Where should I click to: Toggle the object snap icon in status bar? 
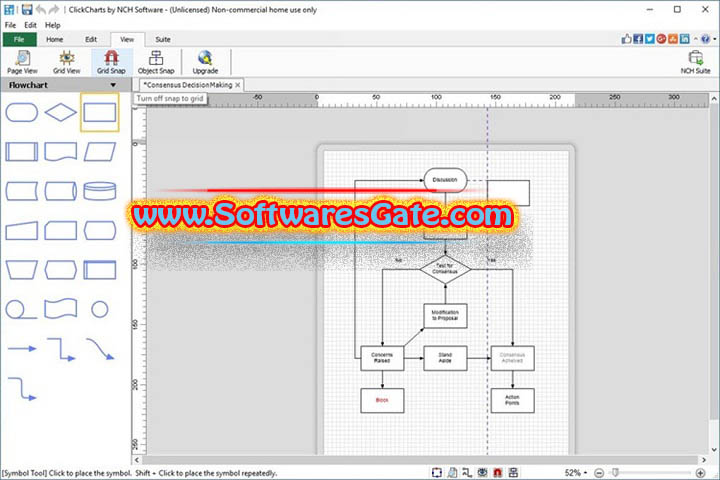coord(513,473)
